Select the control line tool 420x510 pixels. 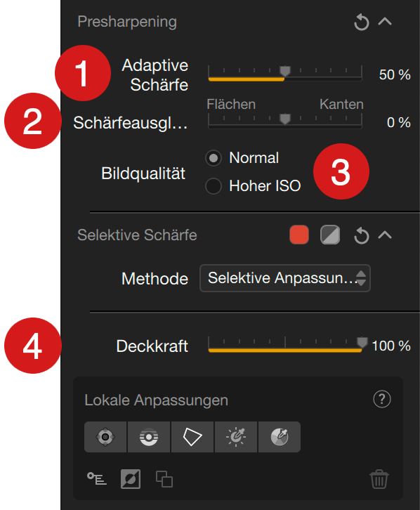pos(149,437)
